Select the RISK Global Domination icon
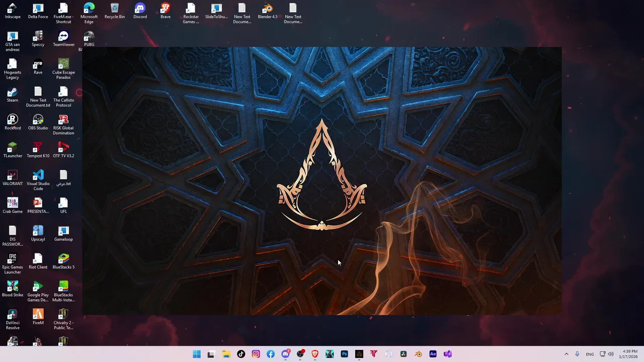The width and height of the screenshot is (644, 362). coord(63,125)
